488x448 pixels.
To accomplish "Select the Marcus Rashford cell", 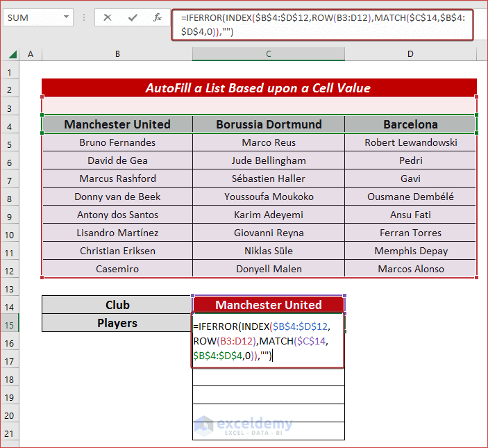I will [x=117, y=179].
